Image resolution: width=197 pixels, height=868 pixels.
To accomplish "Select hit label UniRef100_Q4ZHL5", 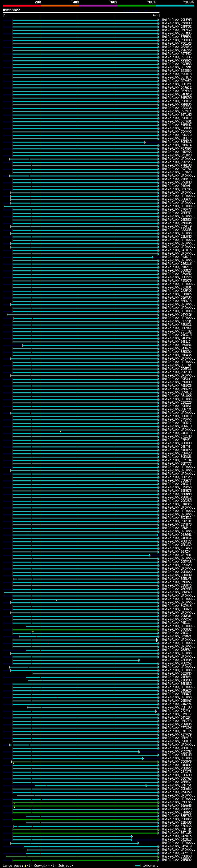I will (x=177, y=836).
